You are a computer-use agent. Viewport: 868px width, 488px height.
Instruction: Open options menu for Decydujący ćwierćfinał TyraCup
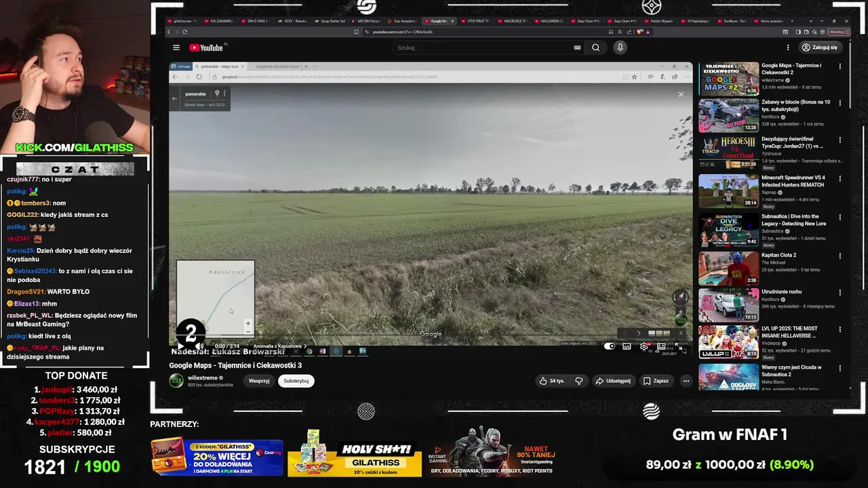point(840,140)
